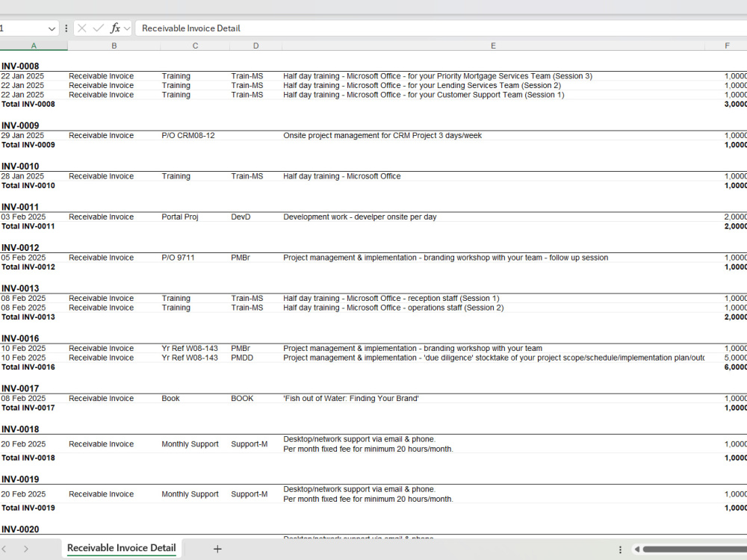Select the INV-0012 heading cell
The height and width of the screenshot is (560, 747).
pos(20,248)
